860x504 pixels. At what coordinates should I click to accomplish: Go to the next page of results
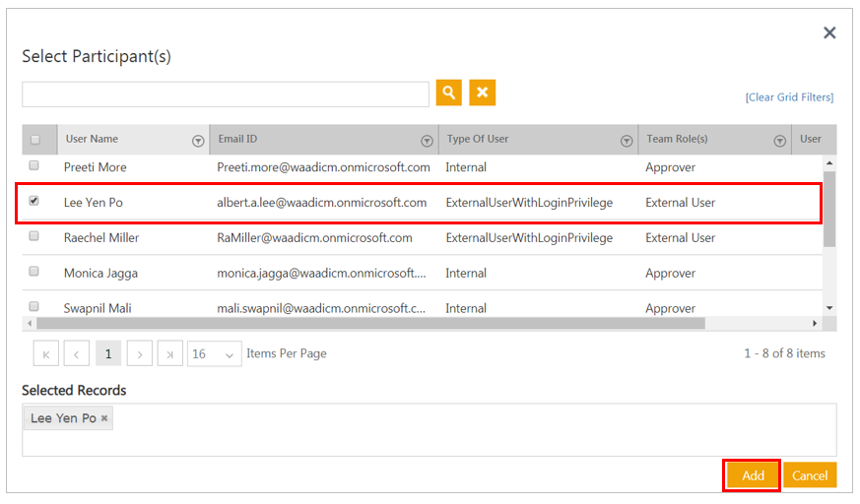[140, 353]
